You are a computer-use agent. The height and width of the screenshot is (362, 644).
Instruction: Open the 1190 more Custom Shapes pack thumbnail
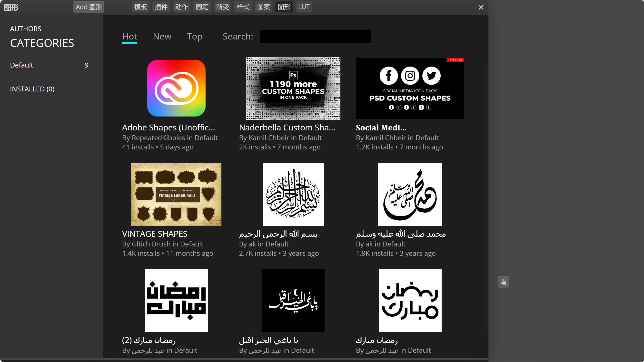(x=293, y=88)
